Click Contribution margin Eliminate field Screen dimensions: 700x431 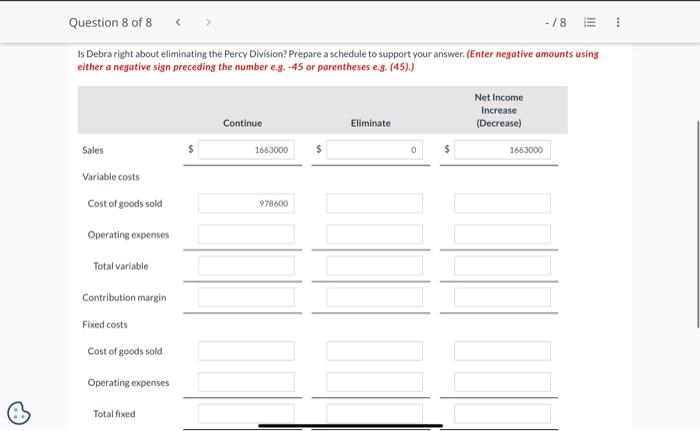(x=375, y=297)
